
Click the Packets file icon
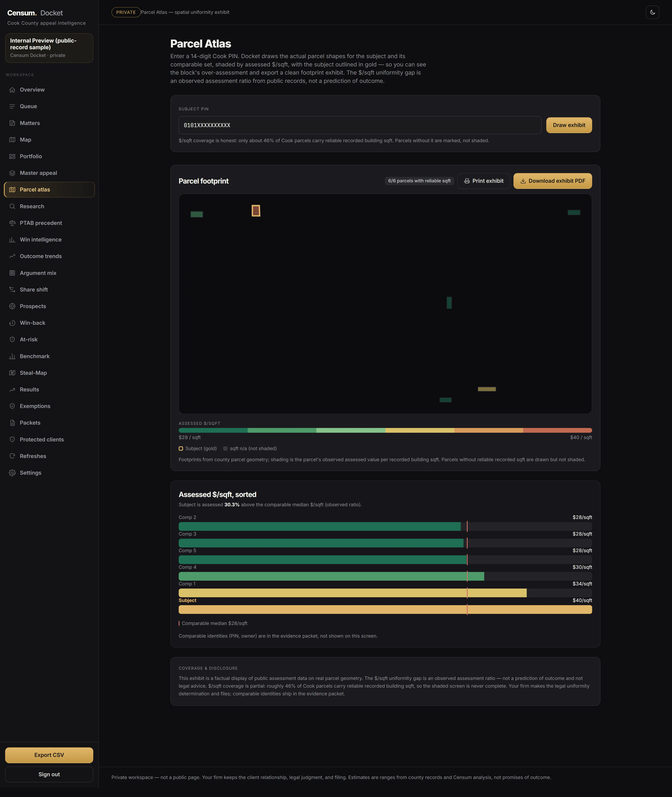click(x=12, y=423)
